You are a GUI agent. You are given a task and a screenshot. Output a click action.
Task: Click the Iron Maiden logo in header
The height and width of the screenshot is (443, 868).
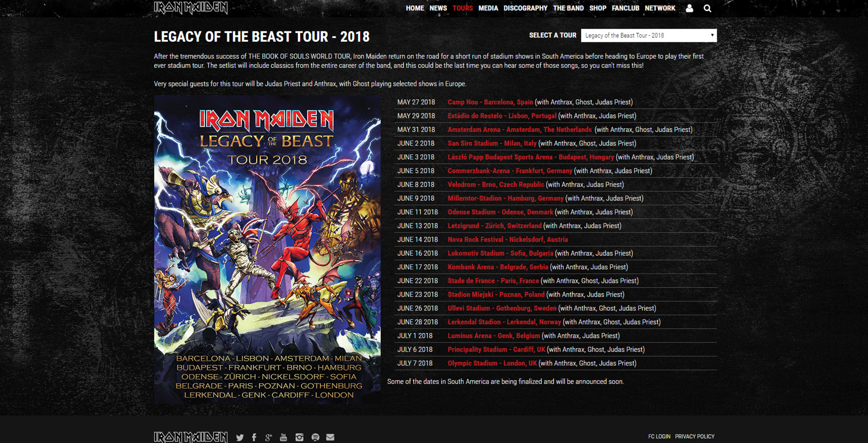pyautogui.click(x=190, y=8)
